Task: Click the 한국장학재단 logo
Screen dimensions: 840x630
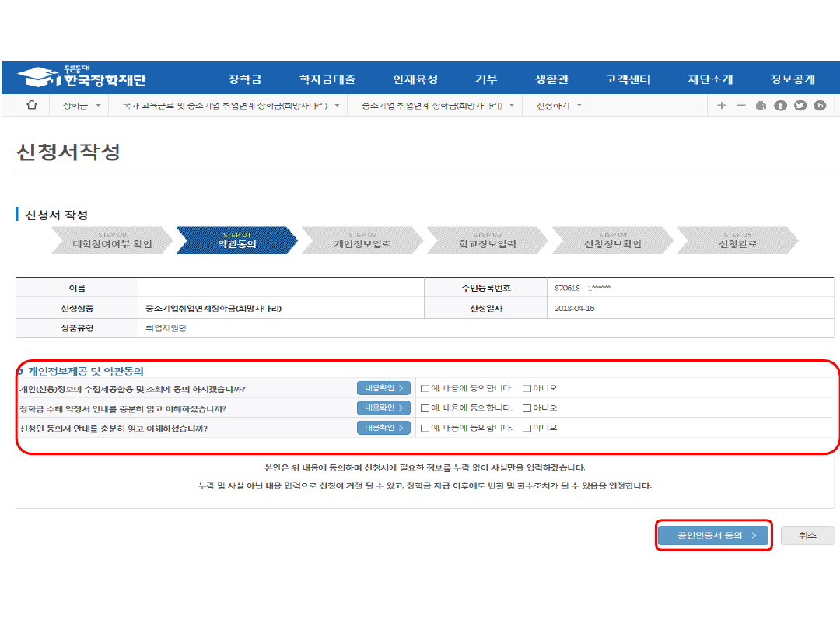Action: pos(82,77)
